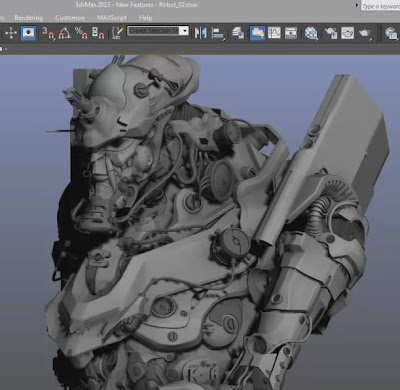This screenshot has height=390, width=400.
Task: Activate the Select and Manipulate tool
Action: point(11,33)
